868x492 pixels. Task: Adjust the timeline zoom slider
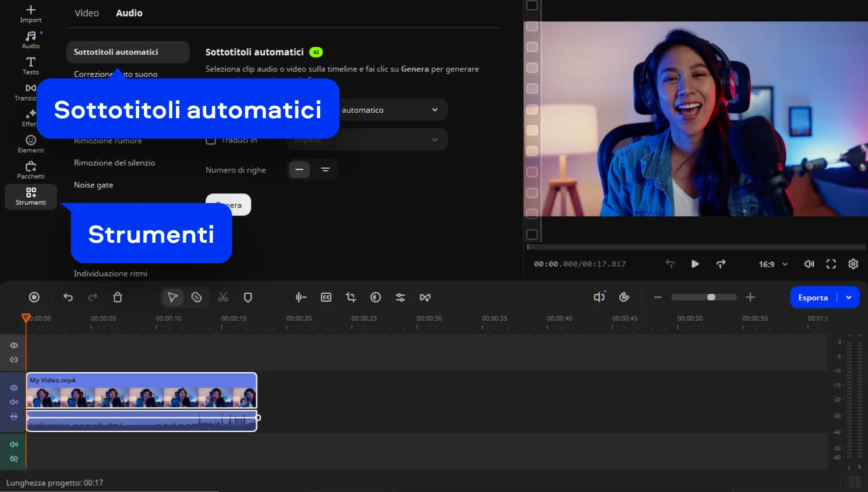pos(711,298)
